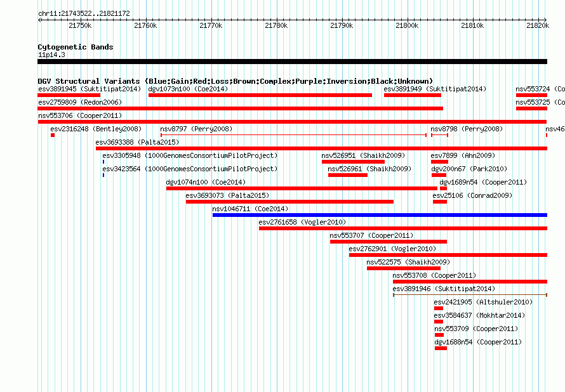This screenshot has width=565, height=392.
Task: Click esv2421905 (Altshuler2010) label
Action: (483, 302)
